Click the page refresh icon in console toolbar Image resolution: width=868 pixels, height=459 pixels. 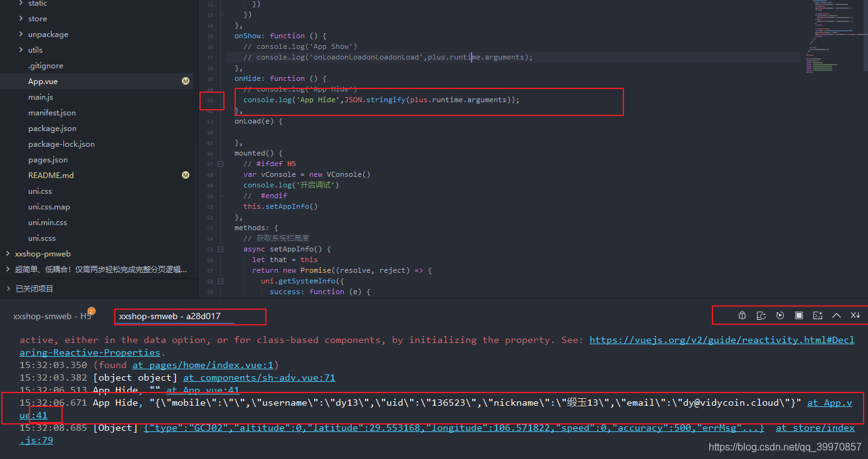(761, 315)
